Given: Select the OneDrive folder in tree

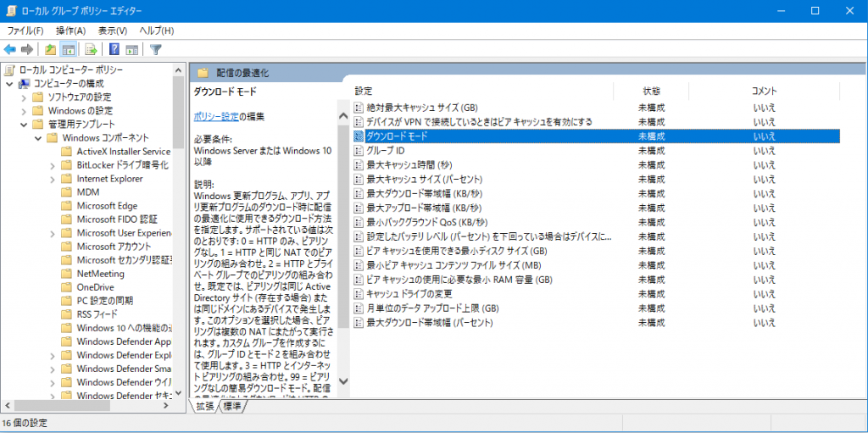Looking at the screenshot, I should (94, 287).
